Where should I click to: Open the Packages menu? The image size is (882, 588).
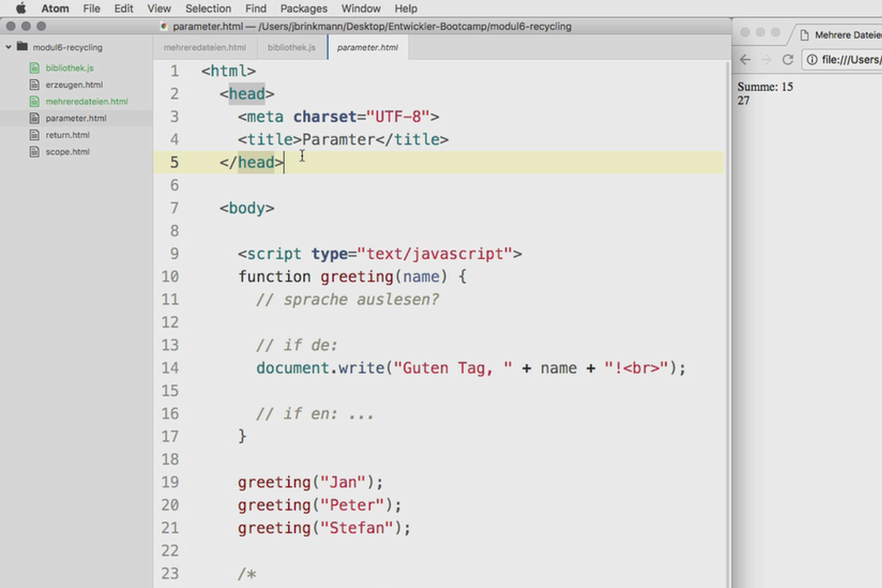coord(304,8)
